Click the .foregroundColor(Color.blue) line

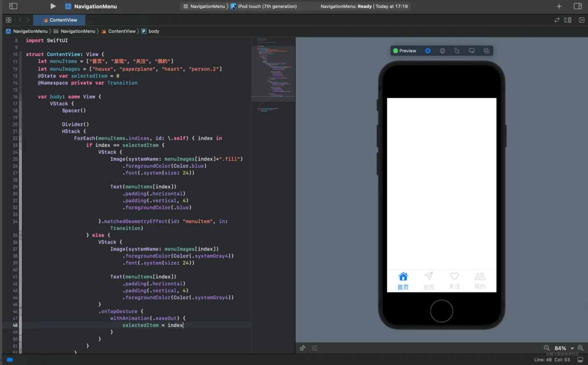pyautogui.click(x=165, y=166)
